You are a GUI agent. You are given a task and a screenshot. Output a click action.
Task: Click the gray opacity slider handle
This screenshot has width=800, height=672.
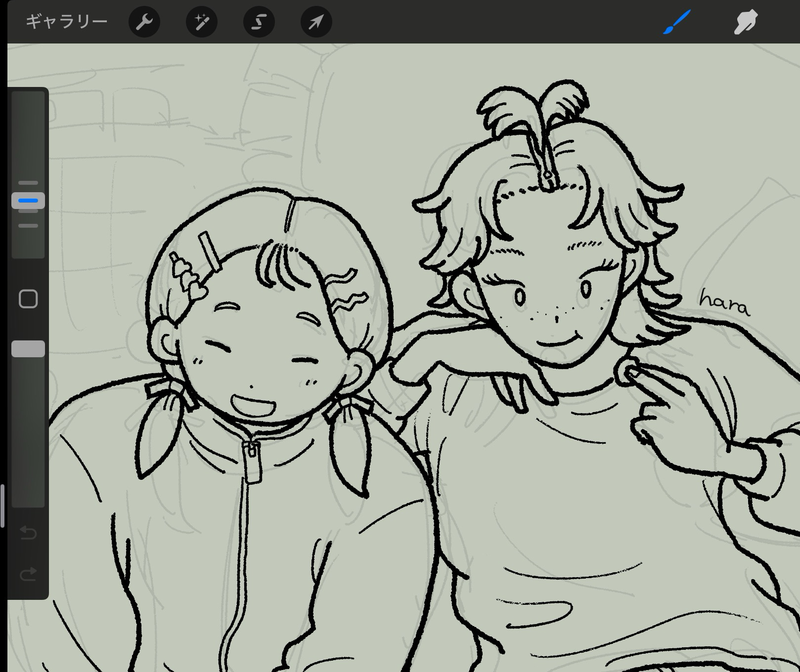click(x=28, y=349)
